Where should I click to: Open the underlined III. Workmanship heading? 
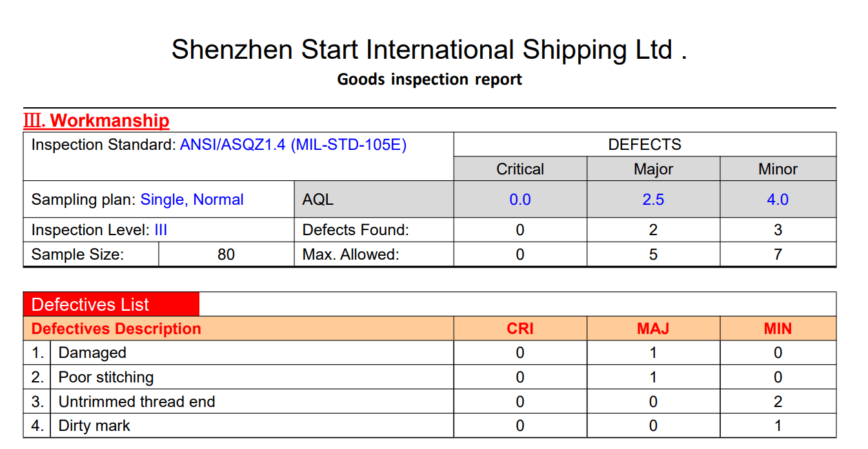97,121
